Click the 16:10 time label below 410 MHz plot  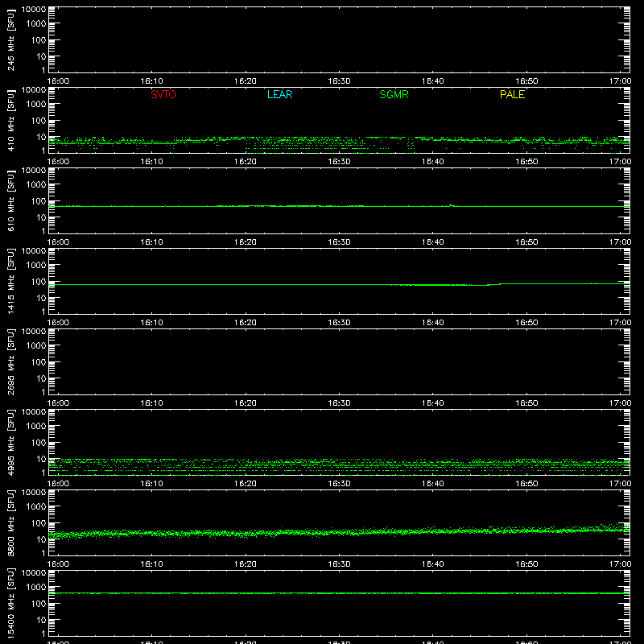[151, 162]
